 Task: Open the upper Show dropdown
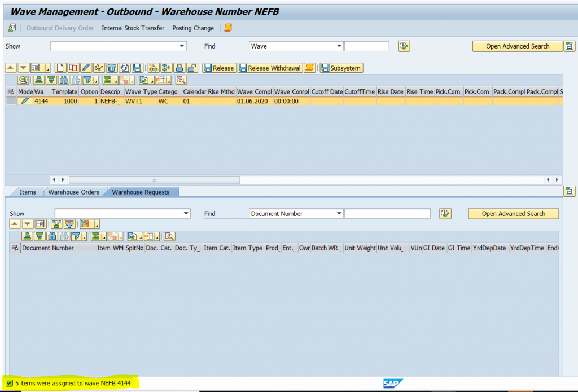coord(182,46)
